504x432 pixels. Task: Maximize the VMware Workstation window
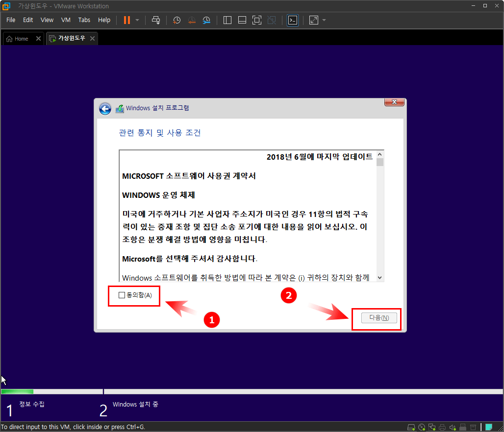485,6
